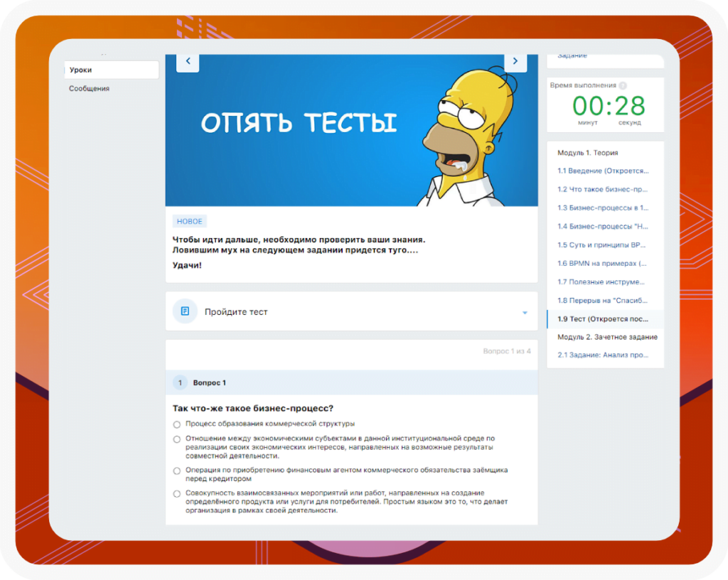Select answer starting with Отношение между экономическими
This screenshot has height=580, width=728.
[177, 439]
